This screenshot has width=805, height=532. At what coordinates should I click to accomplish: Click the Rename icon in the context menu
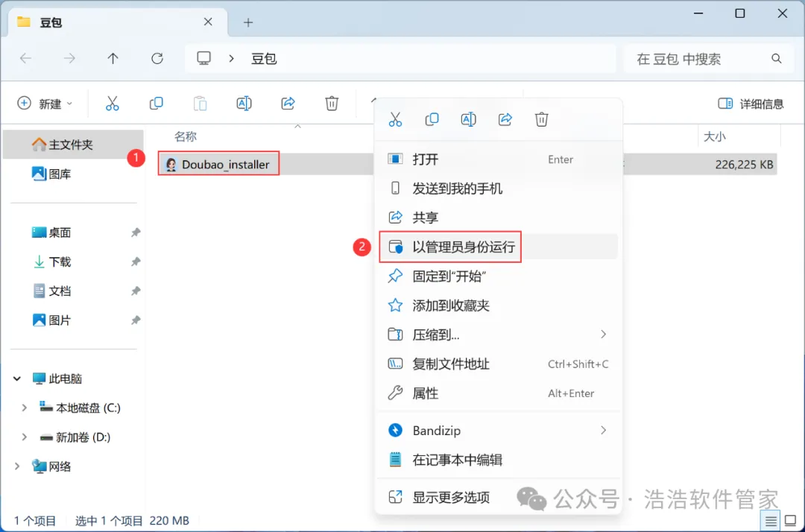468,119
